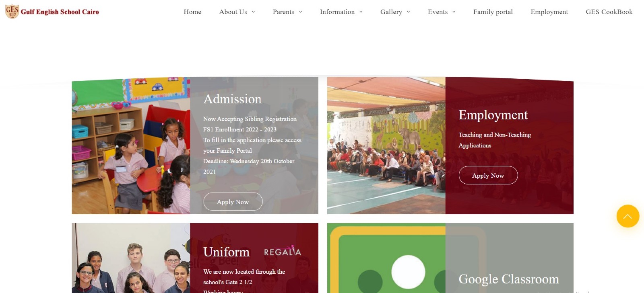
Task: Click the GES school crest logo
Action: pyautogui.click(x=12, y=12)
